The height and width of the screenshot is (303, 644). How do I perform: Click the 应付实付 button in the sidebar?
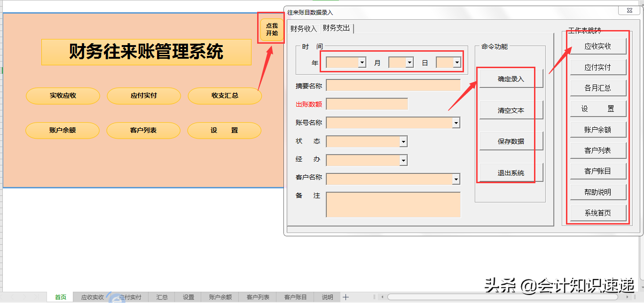coord(598,67)
